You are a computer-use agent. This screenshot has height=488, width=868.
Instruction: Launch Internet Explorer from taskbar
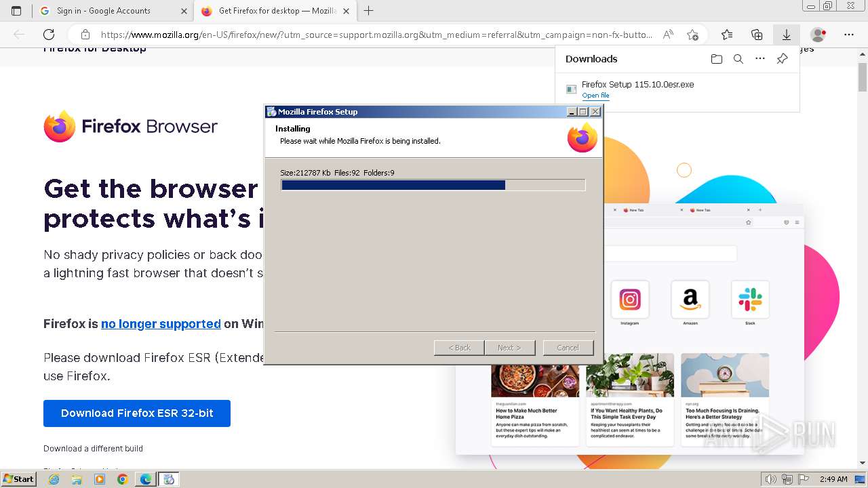(x=54, y=479)
